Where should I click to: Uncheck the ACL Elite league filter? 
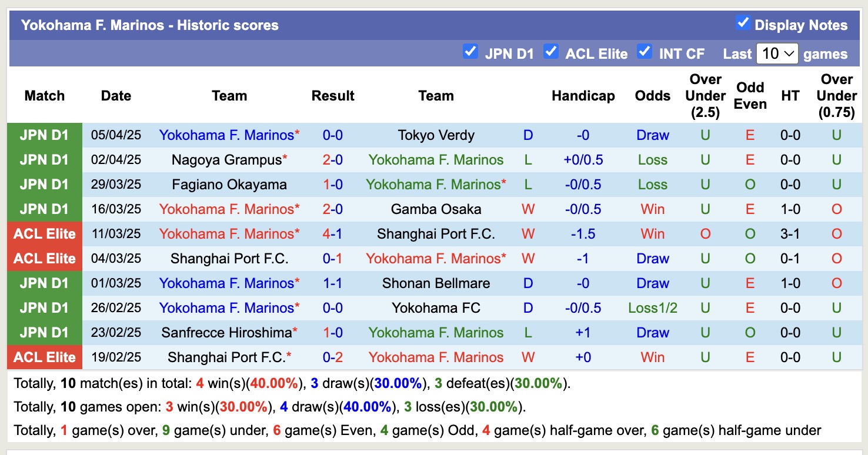click(x=550, y=52)
